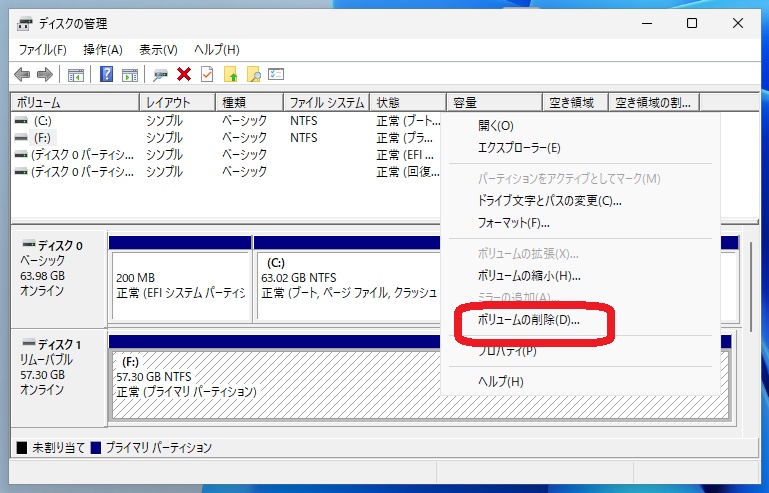Toggle the action pane toolbar icon
The image size is (769, 493).
coord(130,75)
